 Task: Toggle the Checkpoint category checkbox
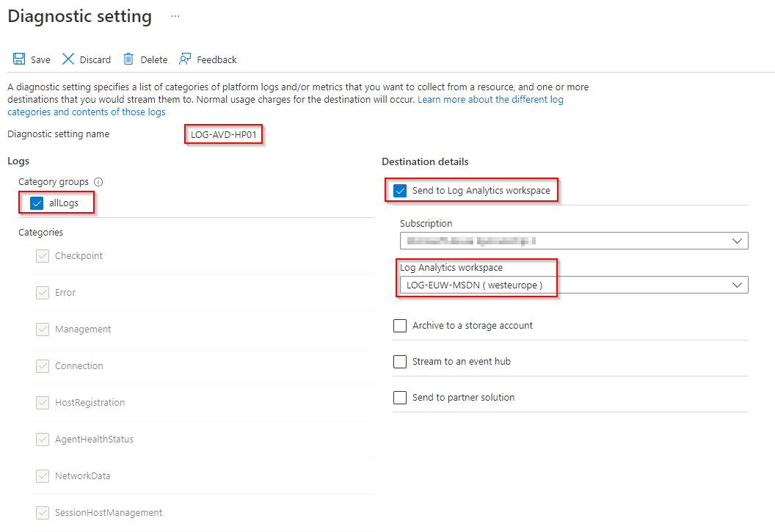[43, 255]
